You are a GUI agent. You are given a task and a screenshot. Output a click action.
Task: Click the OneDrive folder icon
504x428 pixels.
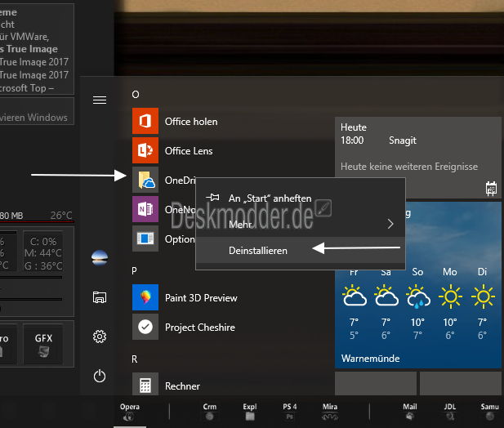coord(145,180)
